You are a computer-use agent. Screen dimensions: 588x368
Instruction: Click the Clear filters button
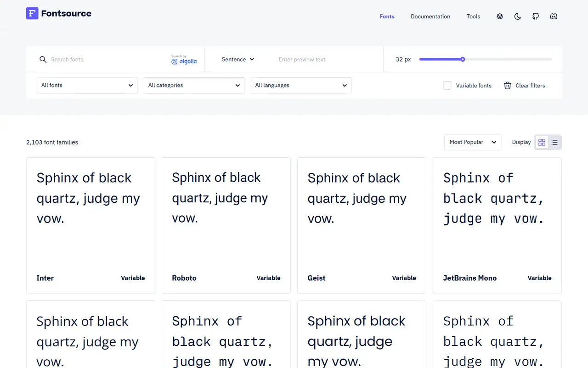pyautogui.click(x=525, y=86)
